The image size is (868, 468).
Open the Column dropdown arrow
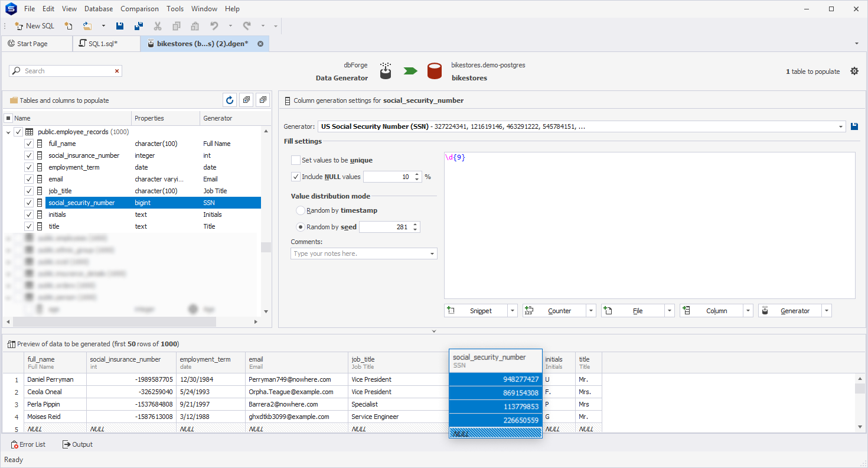[x=748, y=311]
